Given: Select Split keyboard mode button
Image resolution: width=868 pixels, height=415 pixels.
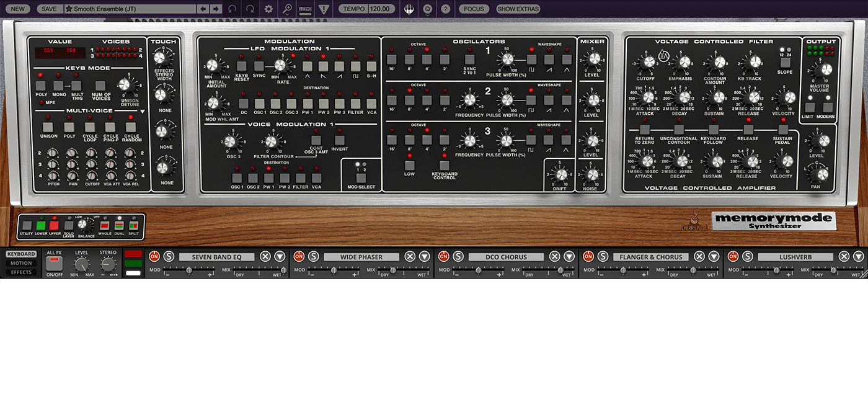Looking at the screenshot, I should (134, 226).
